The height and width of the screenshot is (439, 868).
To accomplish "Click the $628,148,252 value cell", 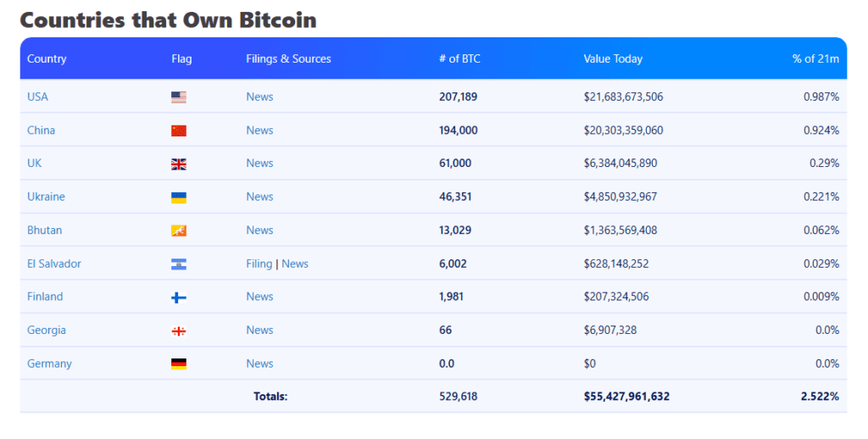I will tap(616, 264).
